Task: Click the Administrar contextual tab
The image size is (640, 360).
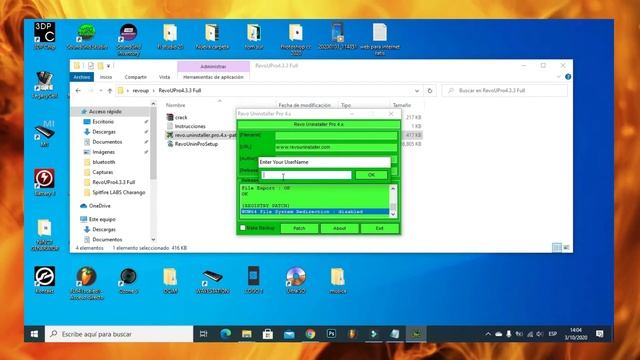Action: point(213,67)
